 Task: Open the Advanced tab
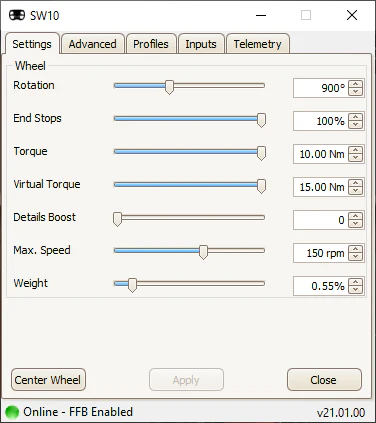[93, 44]
